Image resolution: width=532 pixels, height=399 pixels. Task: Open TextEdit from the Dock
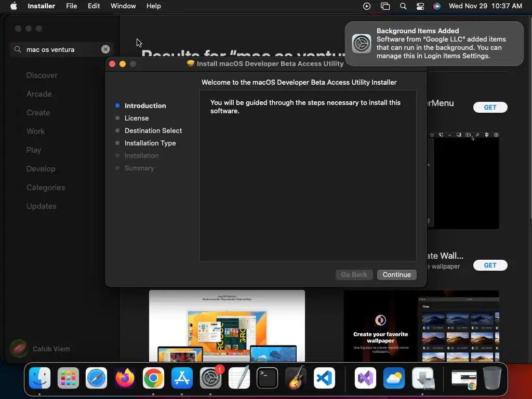[239, 377]
